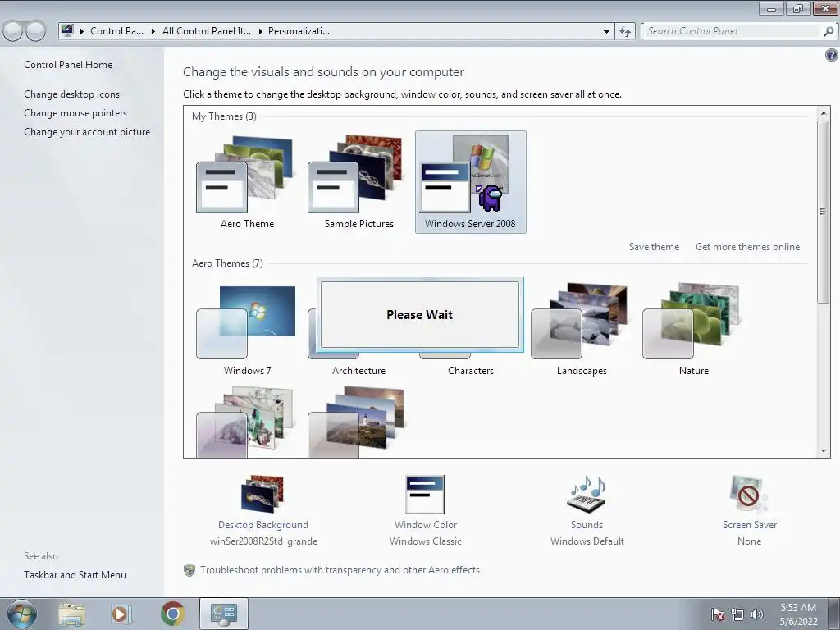This screenshot has width=840, height=630.
Task: Apply the Windows 7 Aero theme
Action: tap(246, 322)
